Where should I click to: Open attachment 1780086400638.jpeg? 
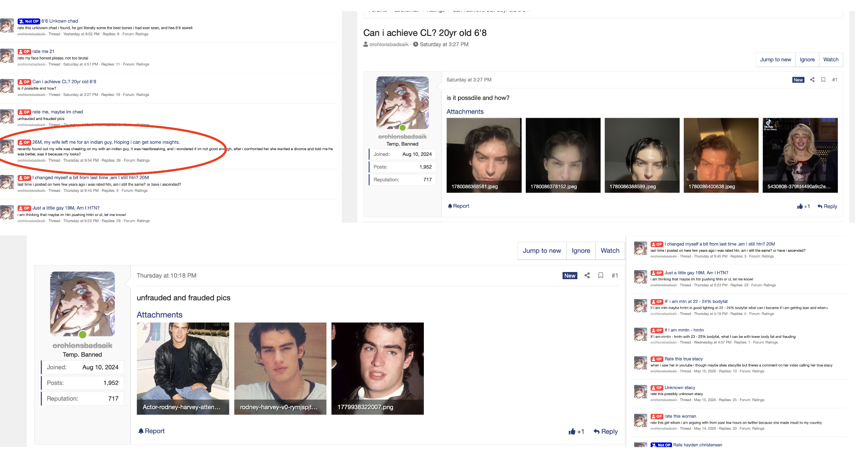(721, 155)
